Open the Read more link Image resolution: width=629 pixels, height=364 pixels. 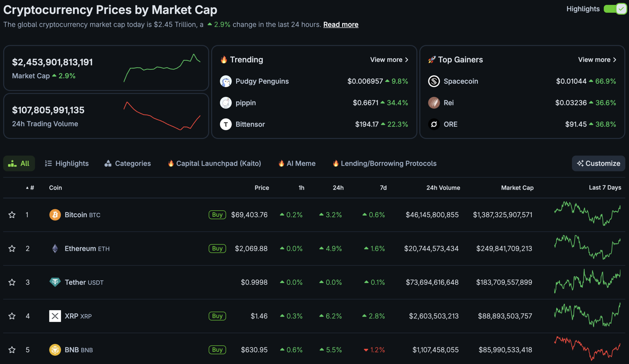(x=341, y=25)
